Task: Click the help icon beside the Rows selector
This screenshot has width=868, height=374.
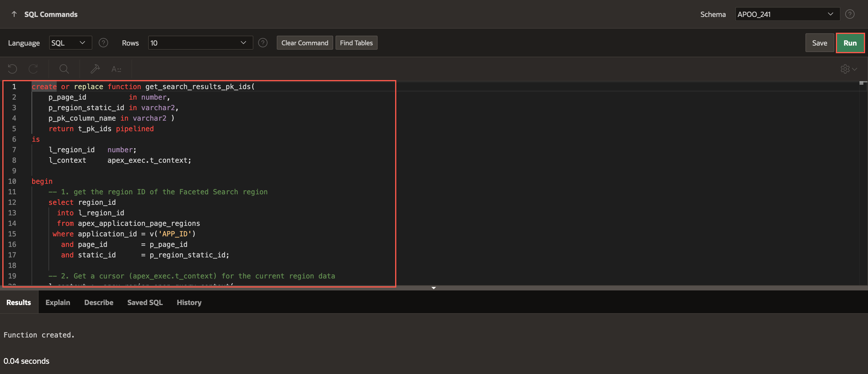Action: point(263,42)
